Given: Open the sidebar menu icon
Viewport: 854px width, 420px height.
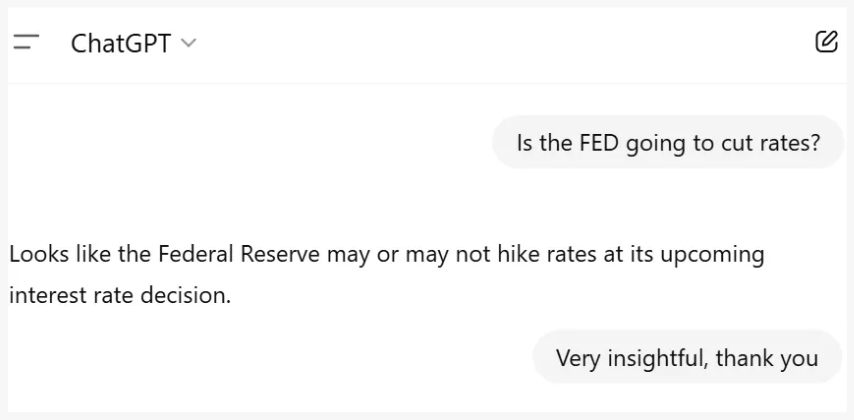Looking at the screenshot, I should click(x=26, y=42).
